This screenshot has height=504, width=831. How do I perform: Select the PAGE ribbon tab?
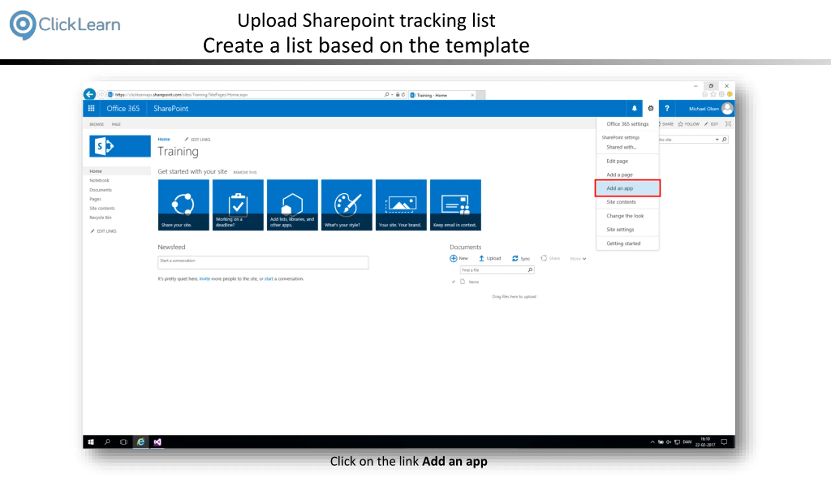coord(116,124)
